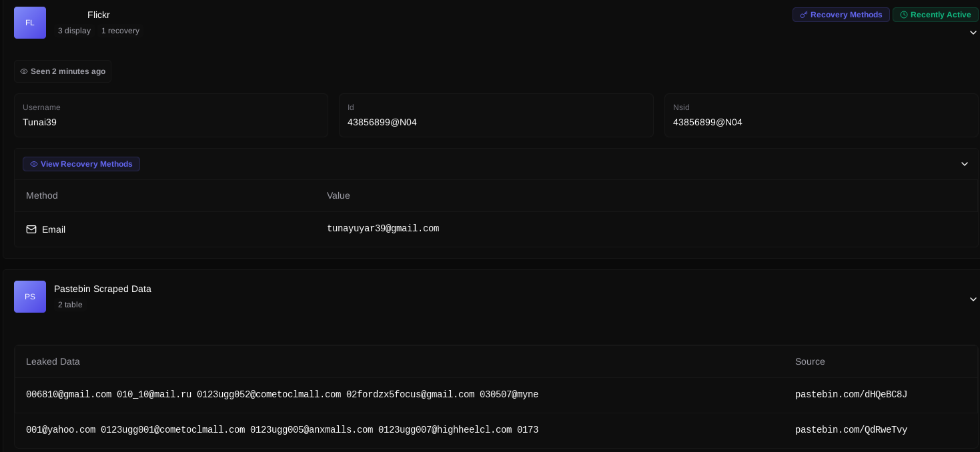Select the email tunayuyar39@gmail.com
980x452 pixels.
tap(383, 229)
